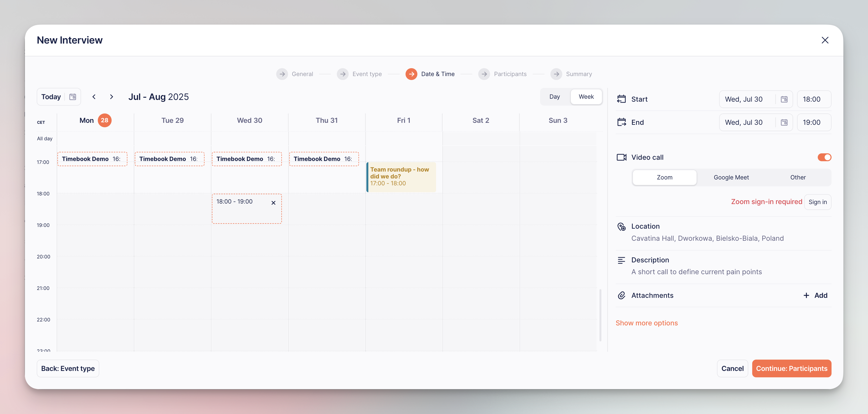This screenshot has height=414, width=868.
Task: Close the New Interview dialog
Action: 825,40
